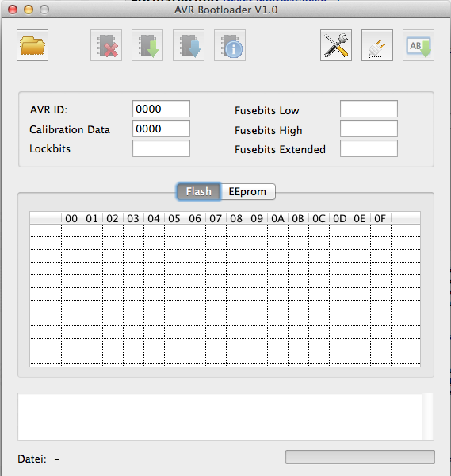Click the 0F column header
Viewport: 451px width, 476px height.
pyautogui.click(x=380, y=218)
